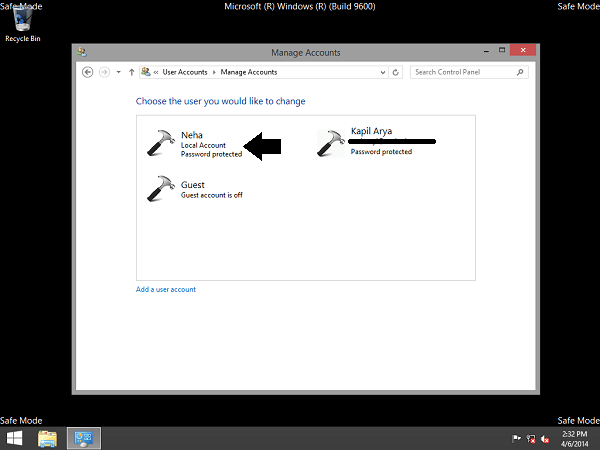This screenshot has width=600, height=450.
Task: Expand the address bar history dropdown
Action: pos(382,72)
